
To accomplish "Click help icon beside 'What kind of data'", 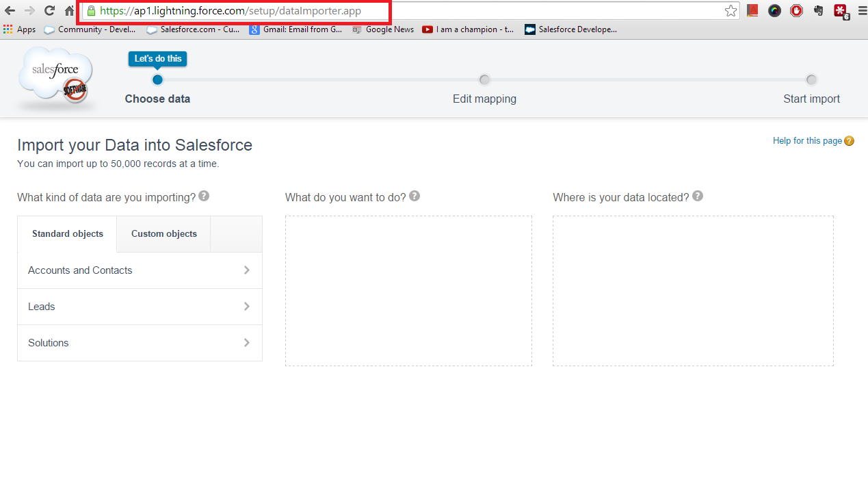I will pyautogui.click(x=203, y=196).
